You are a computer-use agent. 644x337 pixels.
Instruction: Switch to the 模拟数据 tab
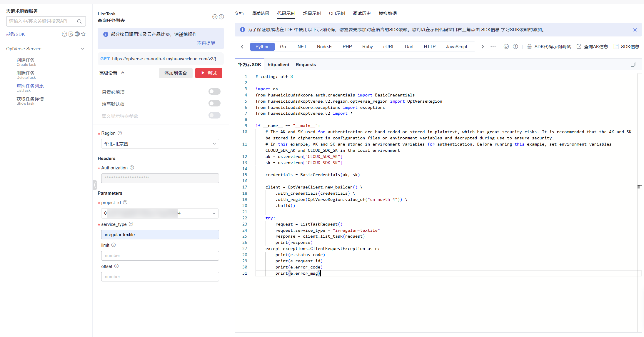tap(388, 14)
